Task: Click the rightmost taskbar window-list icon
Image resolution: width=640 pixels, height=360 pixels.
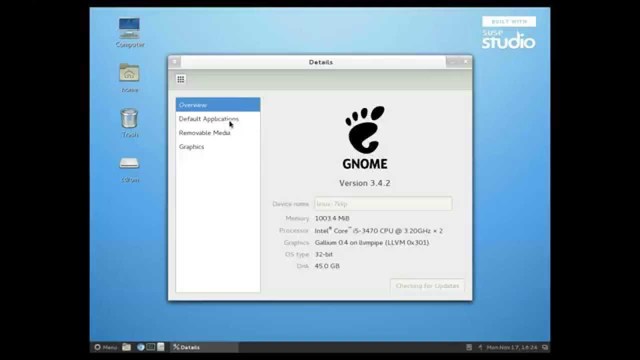Action: point(545,347)
